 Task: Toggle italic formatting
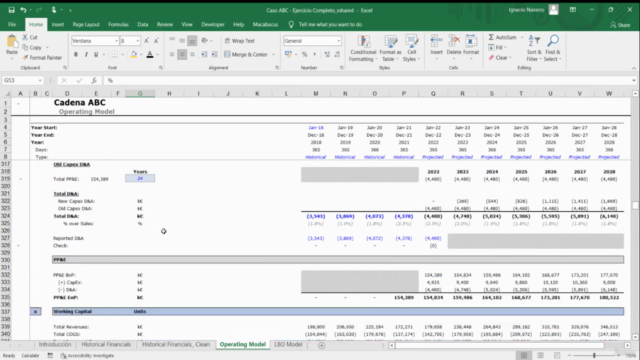pos(86,54)
